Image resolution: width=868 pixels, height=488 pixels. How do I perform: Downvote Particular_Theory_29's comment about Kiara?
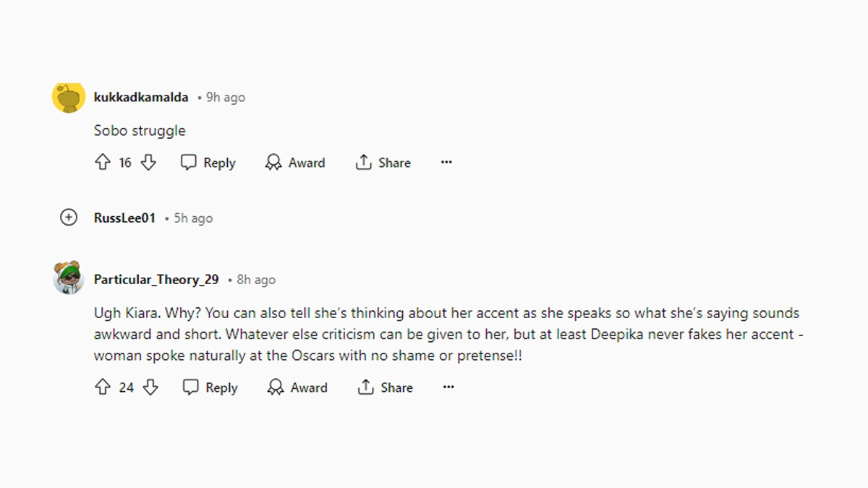tap(150, 388)
